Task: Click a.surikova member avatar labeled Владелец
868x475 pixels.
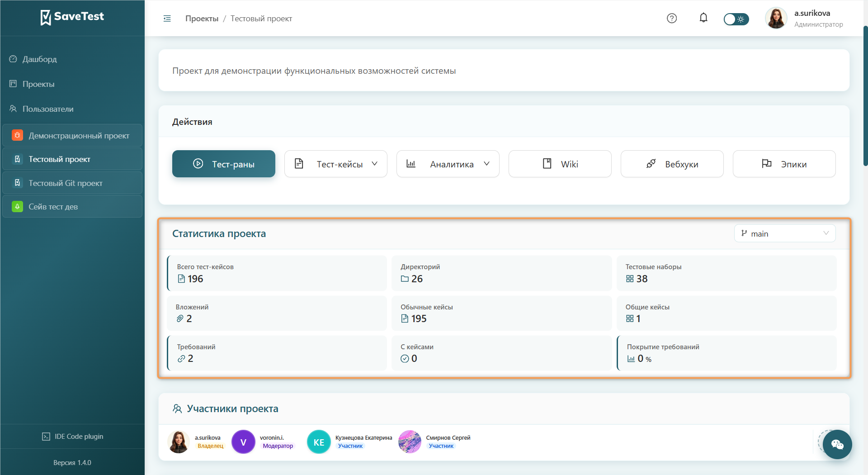Action: click(179, 442)
